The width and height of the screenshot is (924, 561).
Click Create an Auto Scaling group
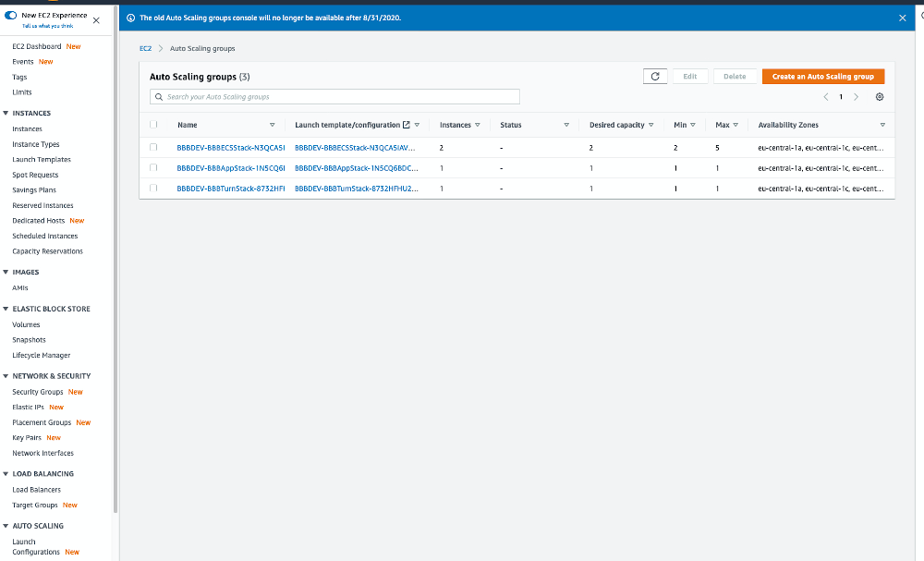click(x=823, y=76)
